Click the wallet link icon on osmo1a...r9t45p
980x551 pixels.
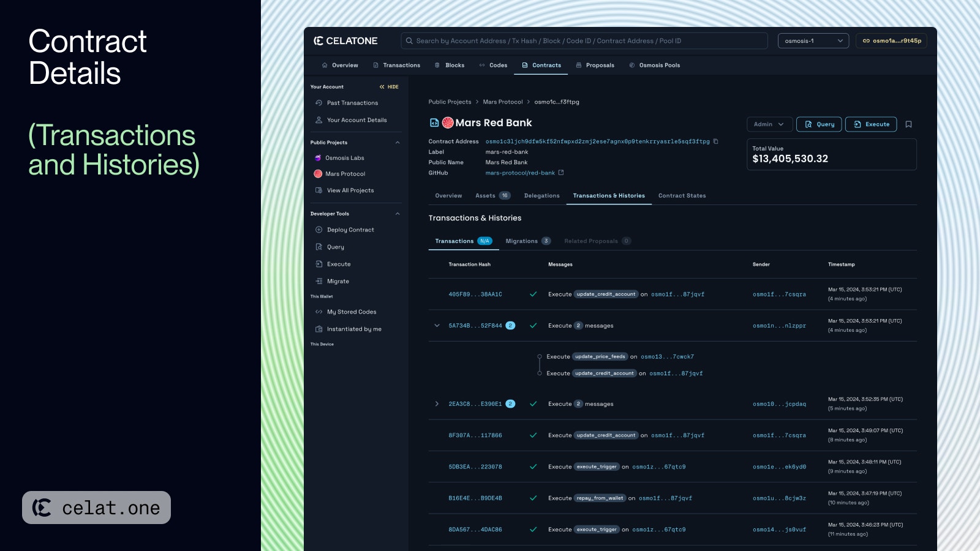(x=866, y=41)
